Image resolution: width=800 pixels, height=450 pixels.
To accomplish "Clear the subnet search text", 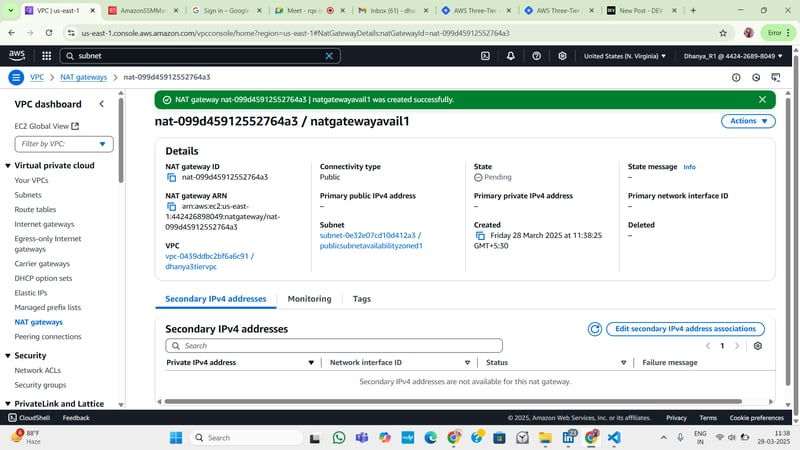I will [329, 56].
